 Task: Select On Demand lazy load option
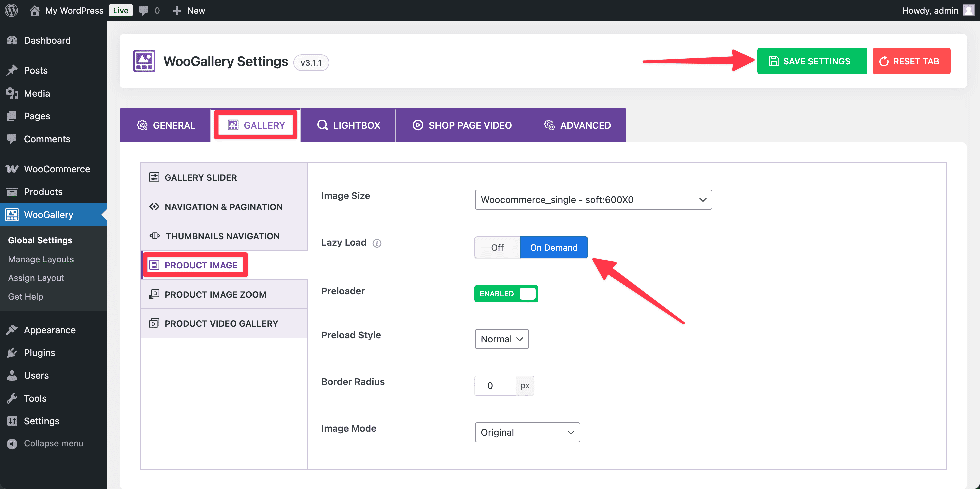pos(554,247)
